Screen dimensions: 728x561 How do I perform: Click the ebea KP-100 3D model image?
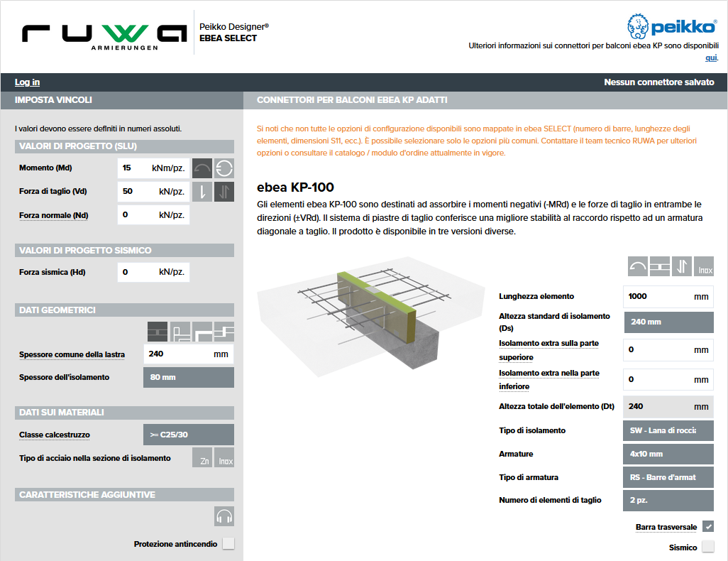click(371, 317)
